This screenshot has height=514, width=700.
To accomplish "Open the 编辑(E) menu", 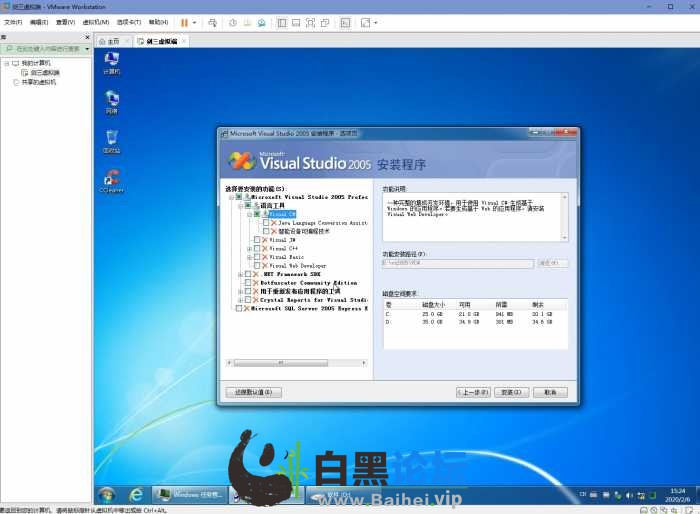I will tap(39, 22).
